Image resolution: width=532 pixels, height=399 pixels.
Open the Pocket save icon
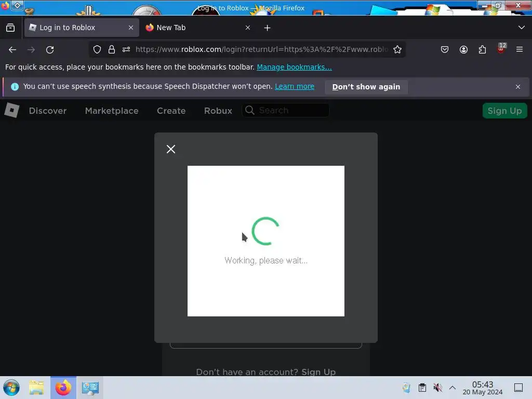445,49
